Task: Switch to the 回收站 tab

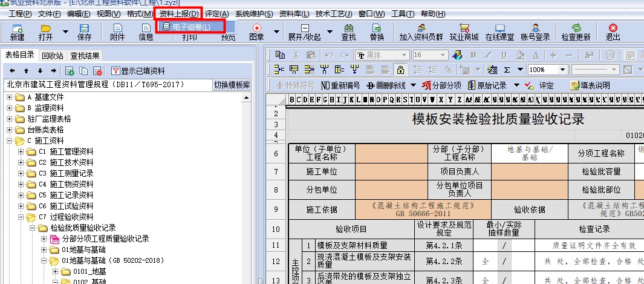Action: tap(52, 56)
